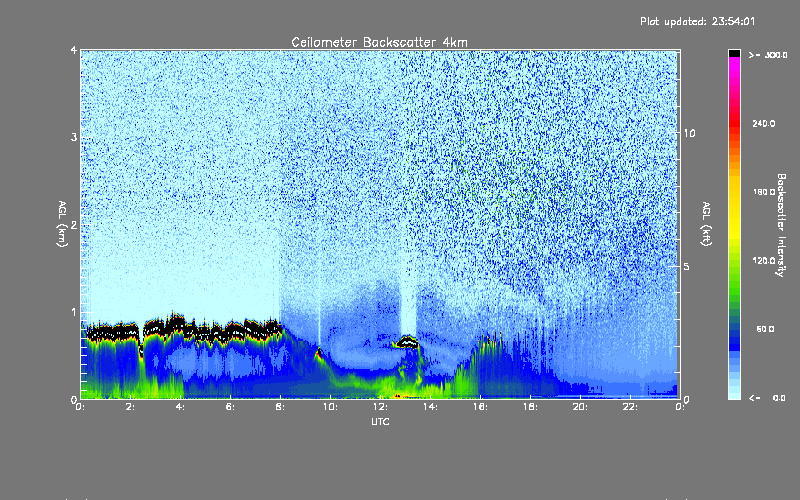Click the "<= 0.0" colorbar minimum label
Viewport: 800px width, 500px height.
click(x=767, y=398)
